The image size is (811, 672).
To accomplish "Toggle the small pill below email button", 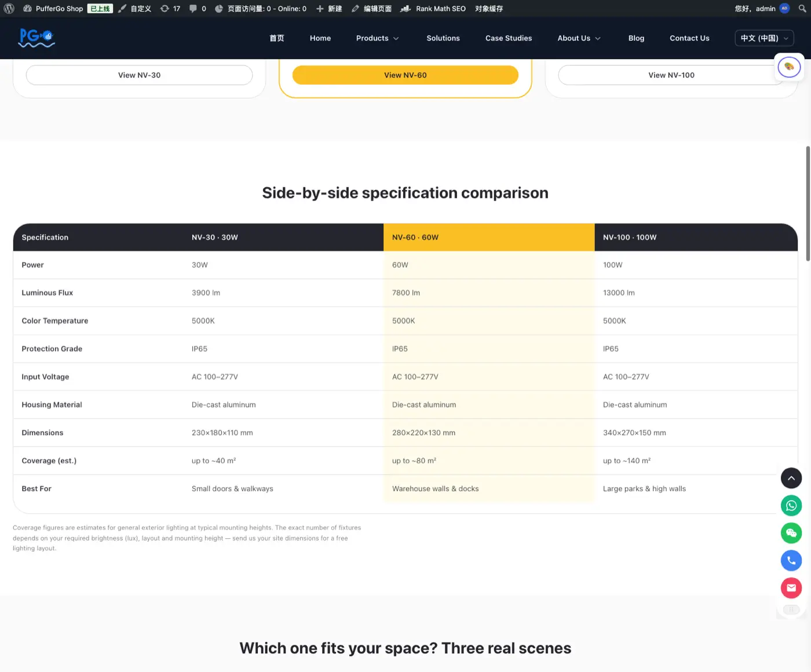I will click(791, 609).
